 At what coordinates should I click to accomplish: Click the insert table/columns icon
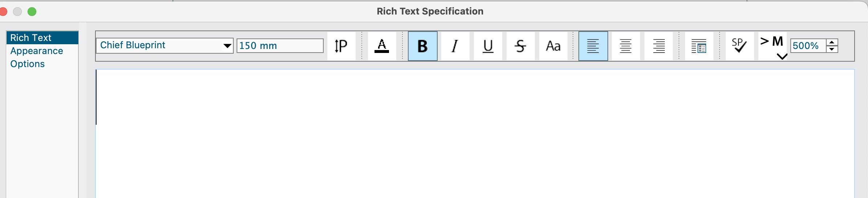point(699,46)
